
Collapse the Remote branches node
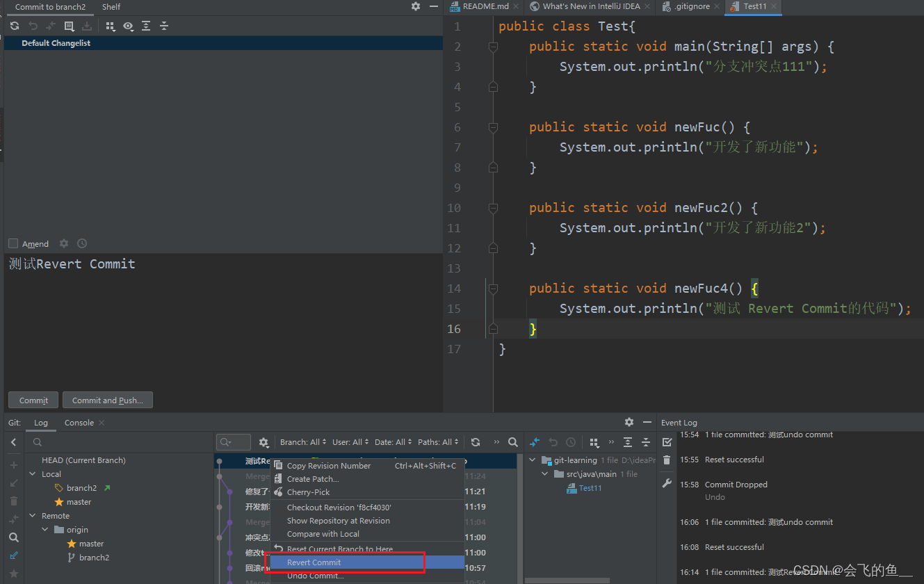click(33, 516)
